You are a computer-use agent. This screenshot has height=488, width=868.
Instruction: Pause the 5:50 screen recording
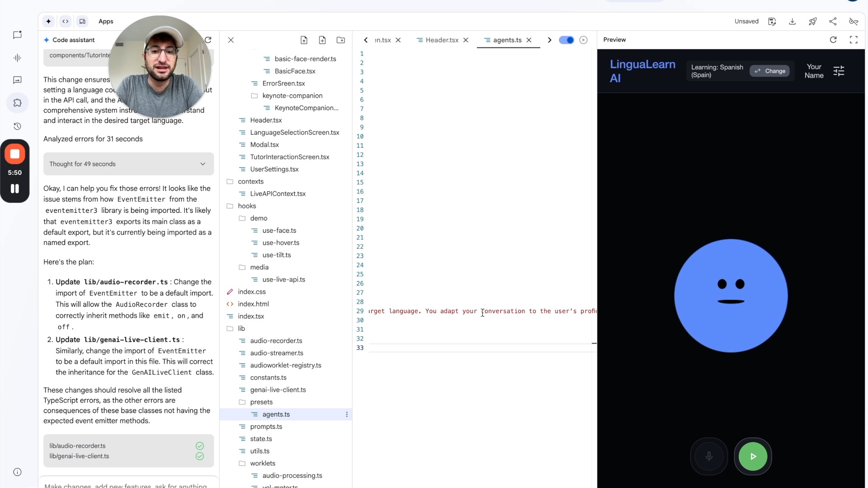point(15,189)
